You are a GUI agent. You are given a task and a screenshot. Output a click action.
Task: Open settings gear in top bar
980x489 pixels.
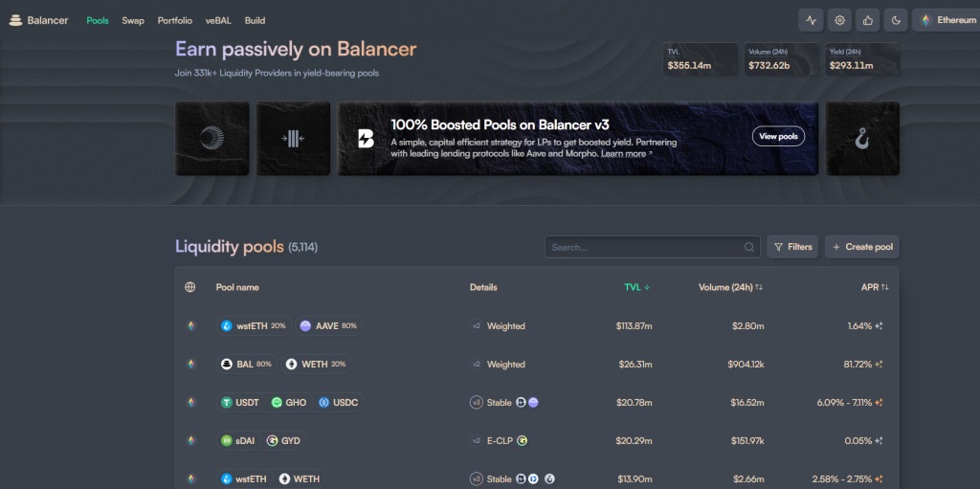[839, 20]
